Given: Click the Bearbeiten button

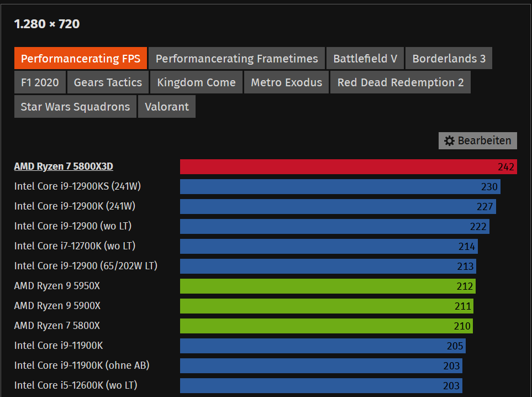Looking at the screenshot, I should (x=478, y=140).
